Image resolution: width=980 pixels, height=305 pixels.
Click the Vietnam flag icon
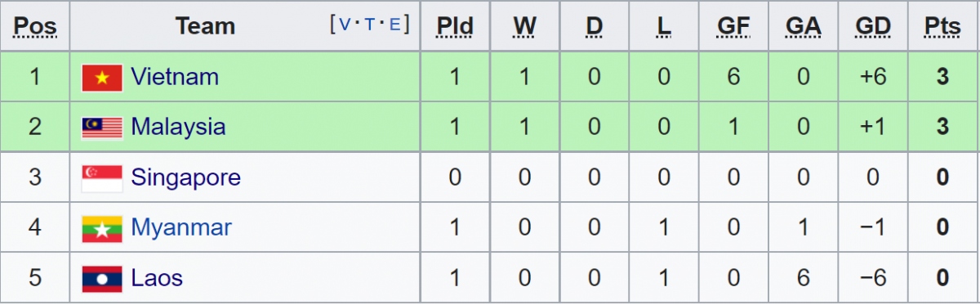(x=102, y=78)
